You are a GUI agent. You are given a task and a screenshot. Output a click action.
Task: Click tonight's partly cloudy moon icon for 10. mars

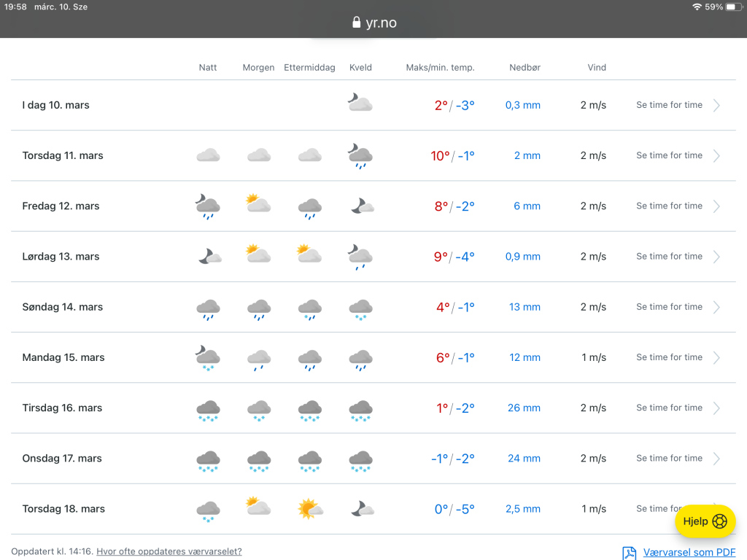pyautogui.click(x=360, y=103)
